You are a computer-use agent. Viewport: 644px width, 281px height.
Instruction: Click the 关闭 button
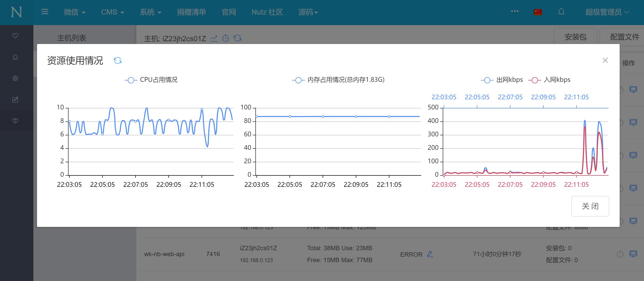pos(590,206)
